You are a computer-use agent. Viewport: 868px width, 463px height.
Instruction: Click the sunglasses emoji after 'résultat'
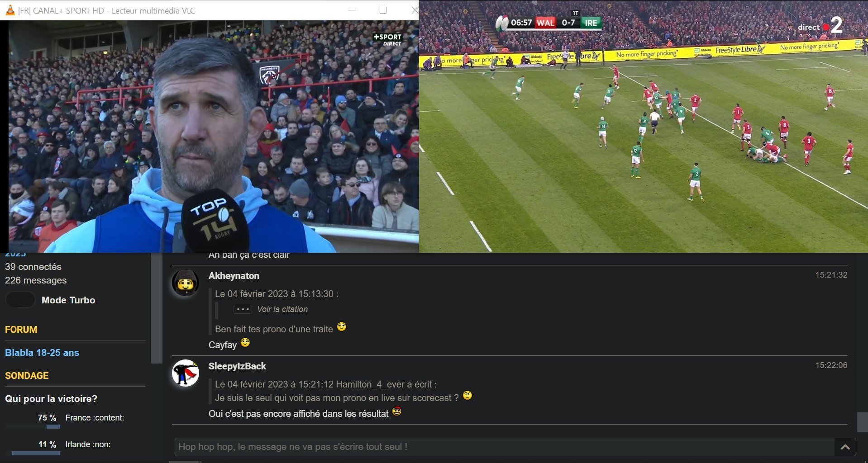397,411
